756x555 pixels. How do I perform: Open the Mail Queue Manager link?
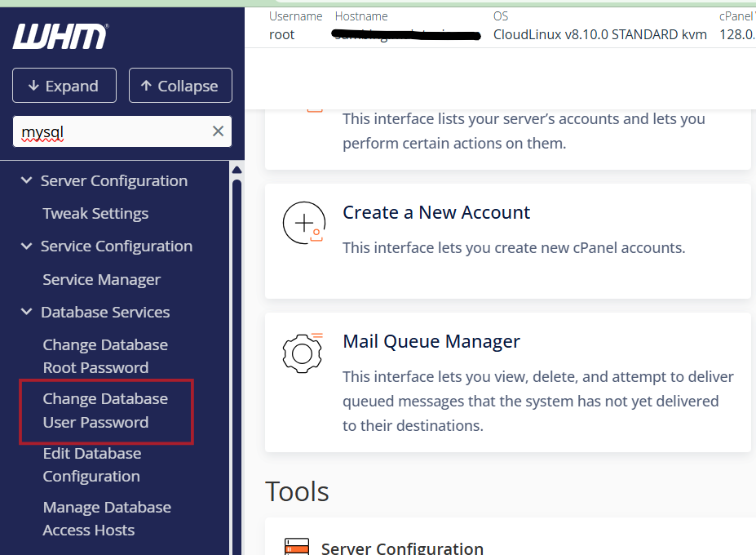click(x=431, y=341)
